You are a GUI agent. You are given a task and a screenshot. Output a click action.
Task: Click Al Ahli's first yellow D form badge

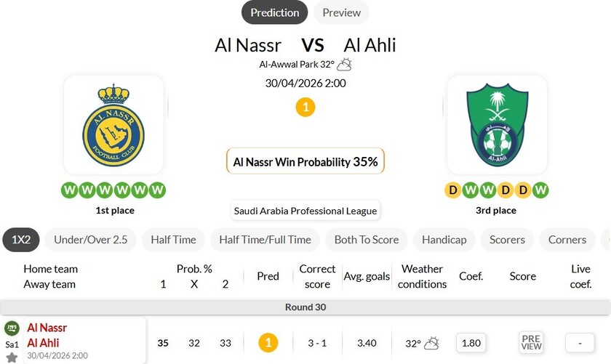pyautogui.click(x=452, y=190)
